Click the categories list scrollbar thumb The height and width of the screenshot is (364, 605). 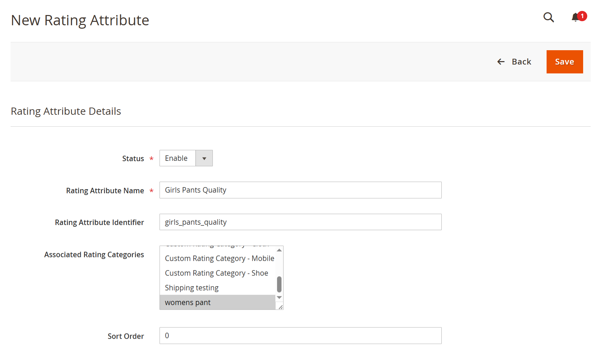pos(279,284)
